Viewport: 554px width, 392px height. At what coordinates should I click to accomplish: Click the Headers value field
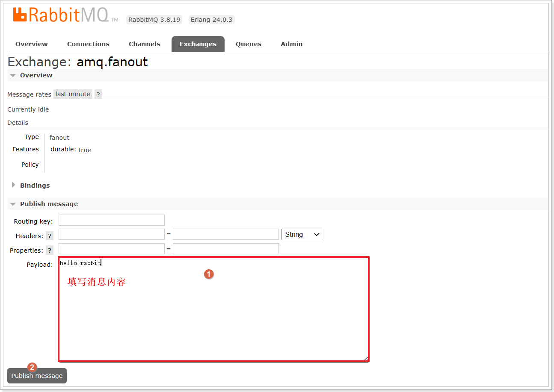(226, 234)
